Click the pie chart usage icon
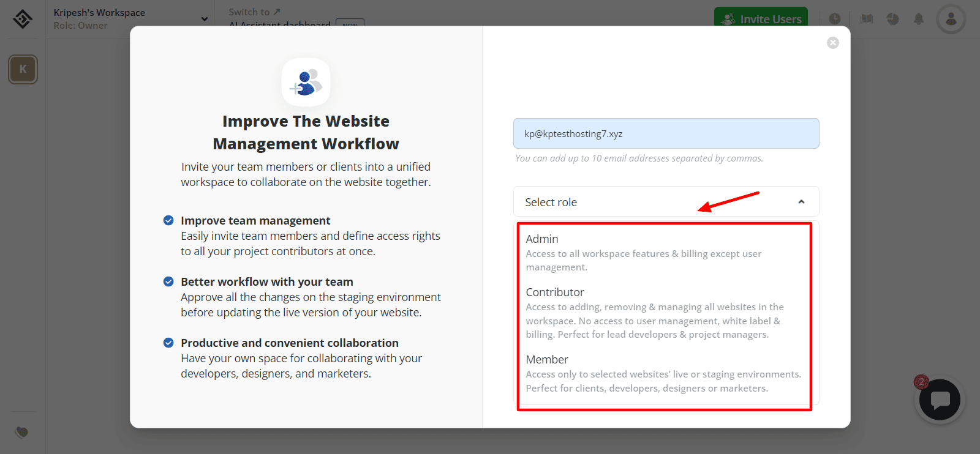This screenshot has width=980, height=454. point(893,19)
